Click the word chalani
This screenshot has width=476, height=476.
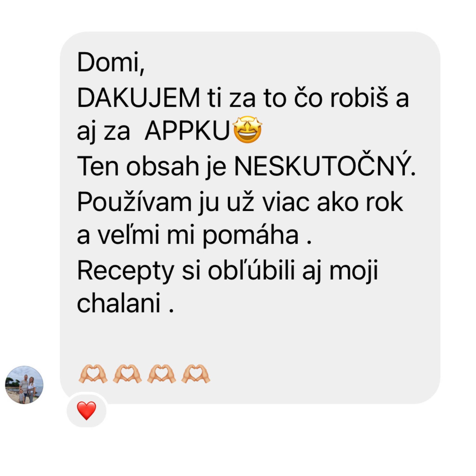pyautogui.click(x=119, y=304)
